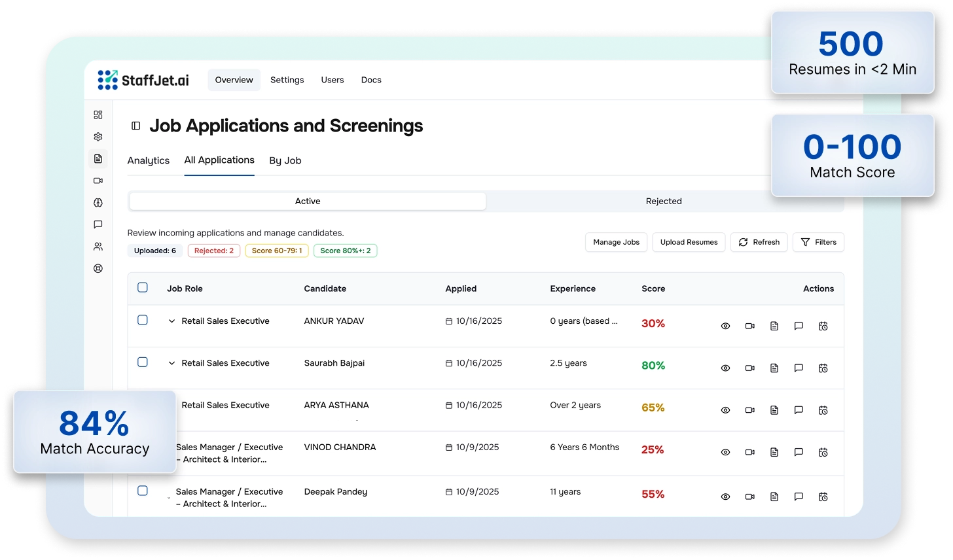Expand the Saurabh Bajpai Retail Sales Executive row

point(172,363)
